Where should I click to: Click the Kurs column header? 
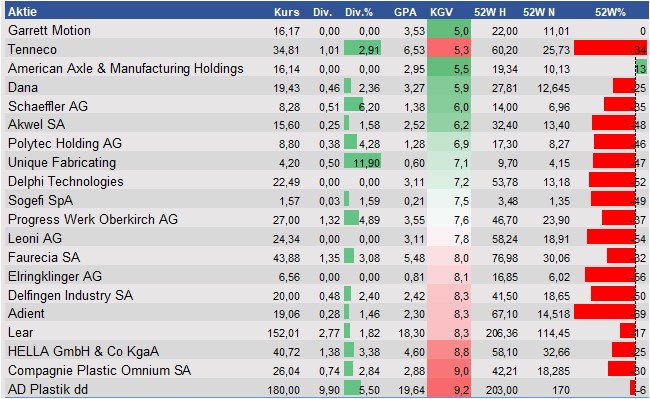pos(286,12)
